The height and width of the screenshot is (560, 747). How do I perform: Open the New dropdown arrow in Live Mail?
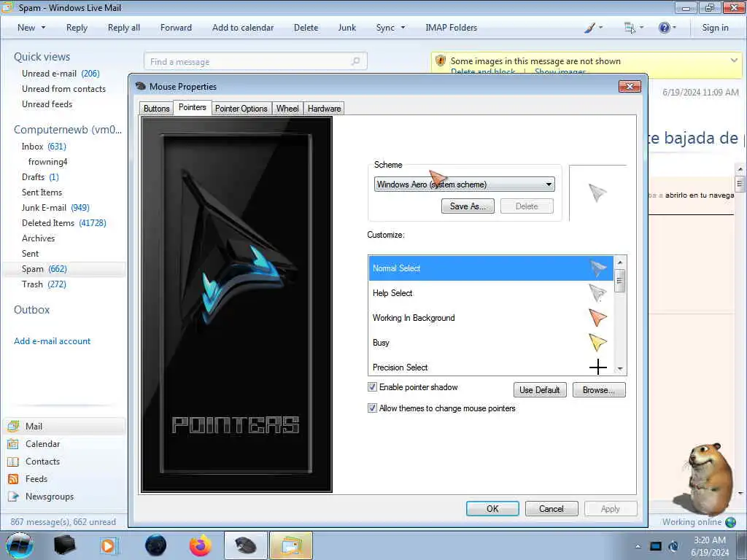point(43,28)
